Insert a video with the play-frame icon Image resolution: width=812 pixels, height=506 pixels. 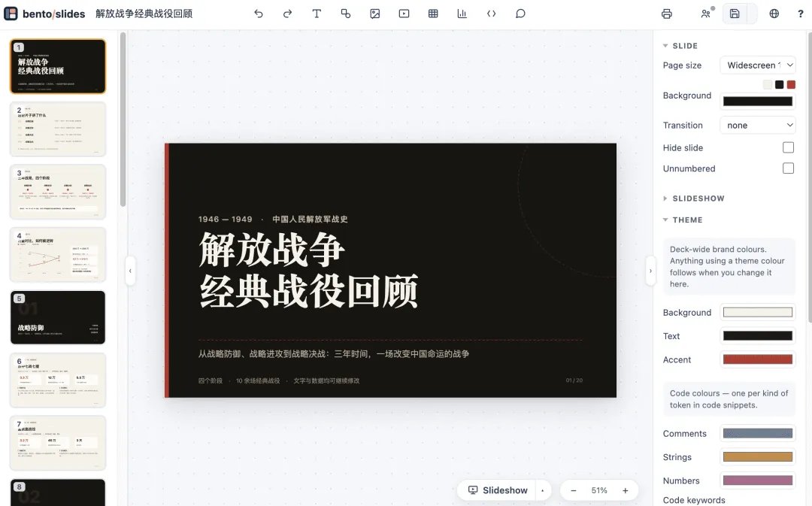coord(404,14)
